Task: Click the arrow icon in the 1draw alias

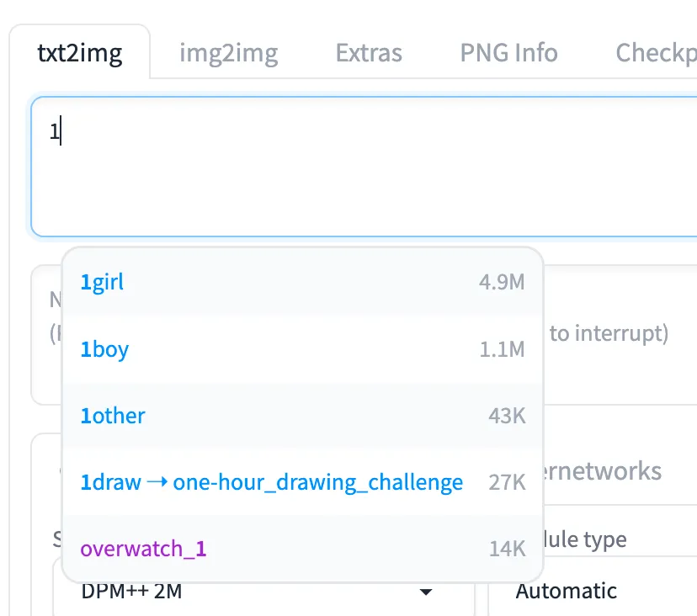Action: coord(157,482)
